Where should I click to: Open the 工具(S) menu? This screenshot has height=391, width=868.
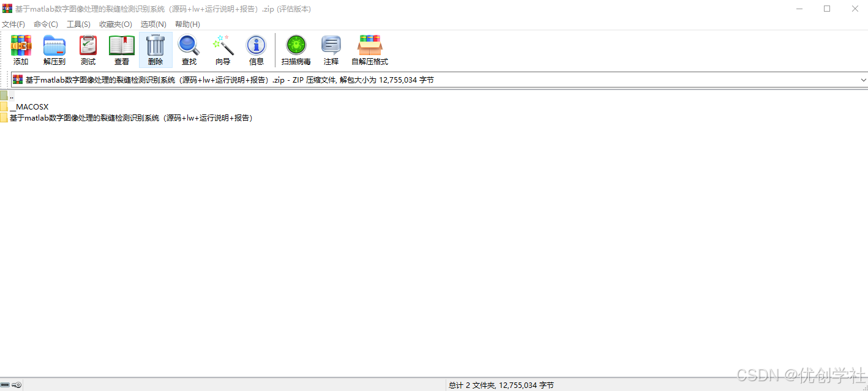point(78,24)
